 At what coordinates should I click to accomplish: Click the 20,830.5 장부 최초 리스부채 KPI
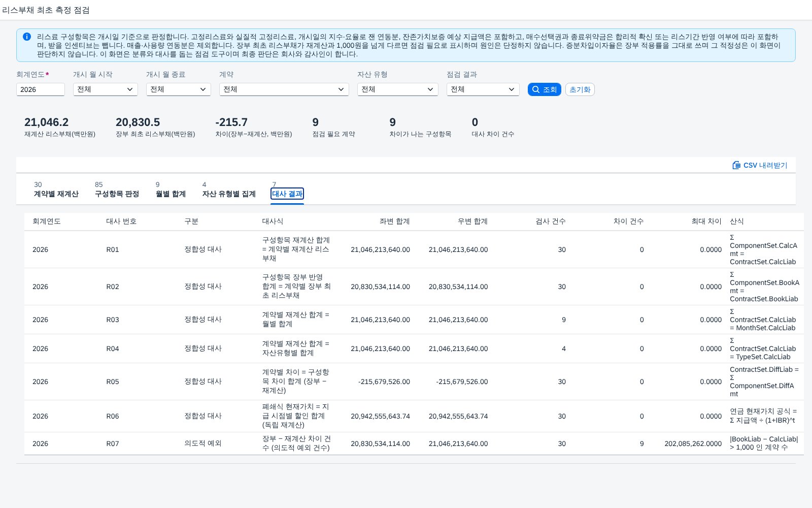(155, 127)
